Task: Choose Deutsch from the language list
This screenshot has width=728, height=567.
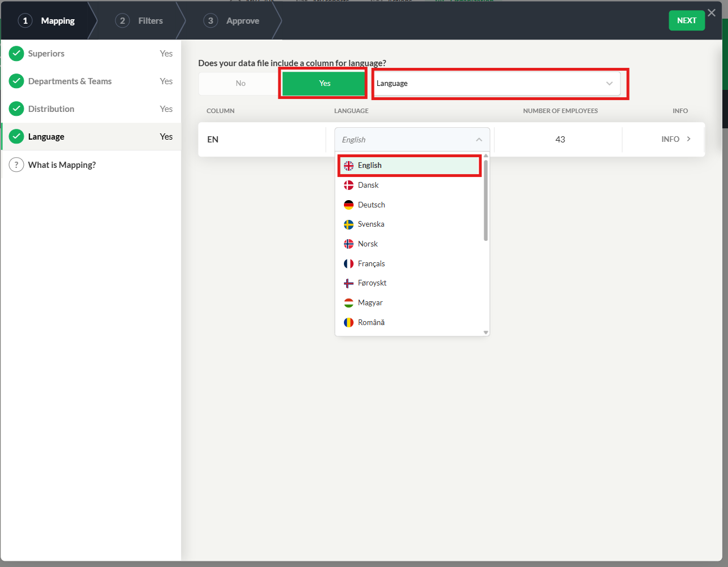Action: (410, 205)
